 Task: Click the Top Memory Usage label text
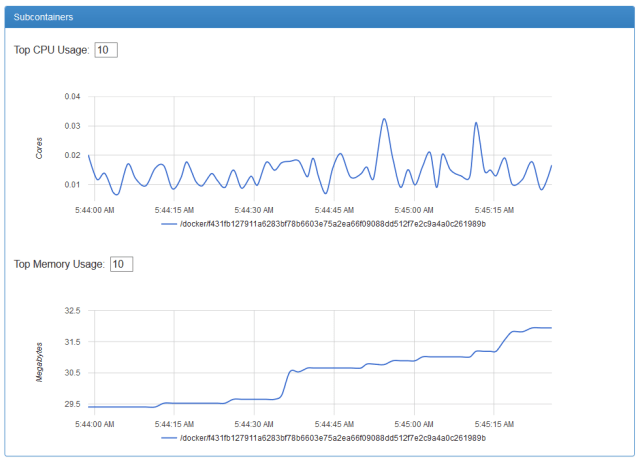(59, 264)
